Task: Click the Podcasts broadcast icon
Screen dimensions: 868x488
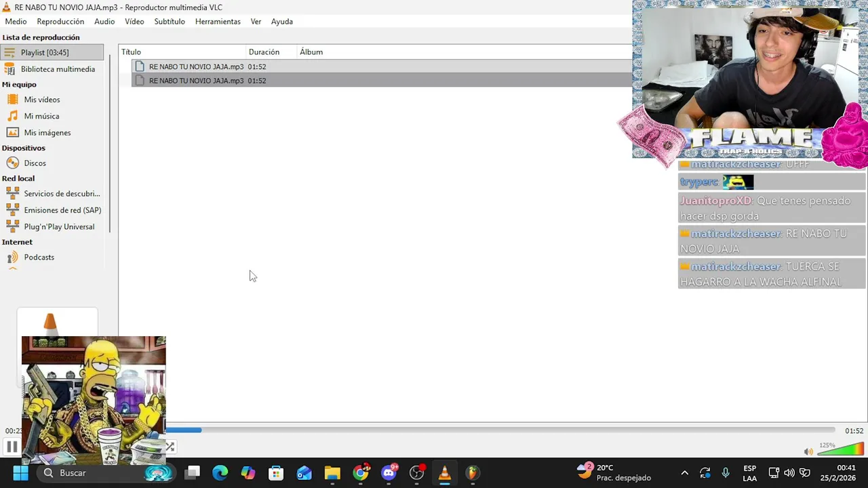Action: [12, 258]
